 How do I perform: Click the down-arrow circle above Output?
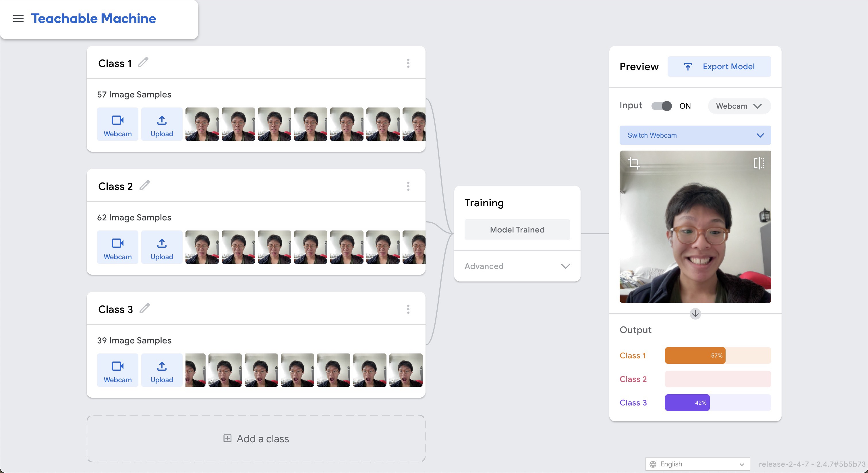tap(695, 314)
